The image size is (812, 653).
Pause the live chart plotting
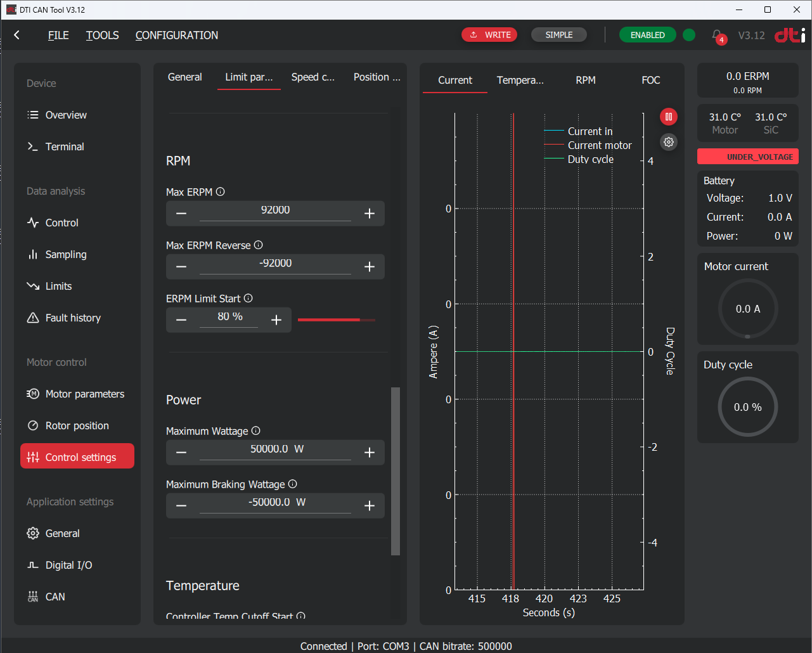(669, 117)
